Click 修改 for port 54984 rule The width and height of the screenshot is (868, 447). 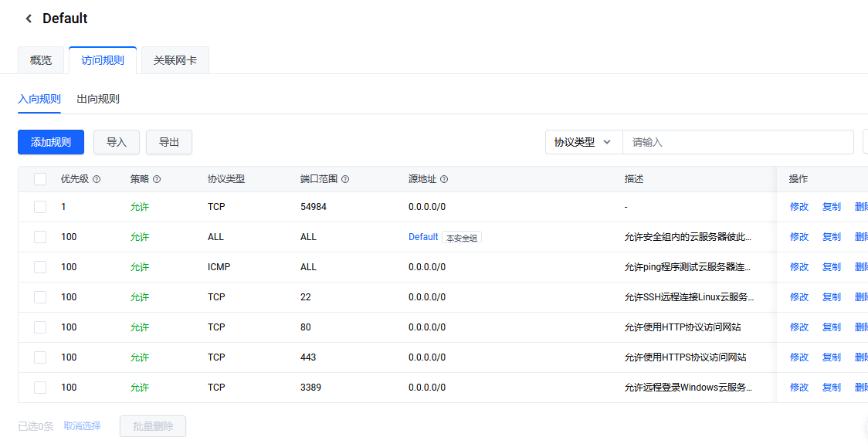pos(798,207)
